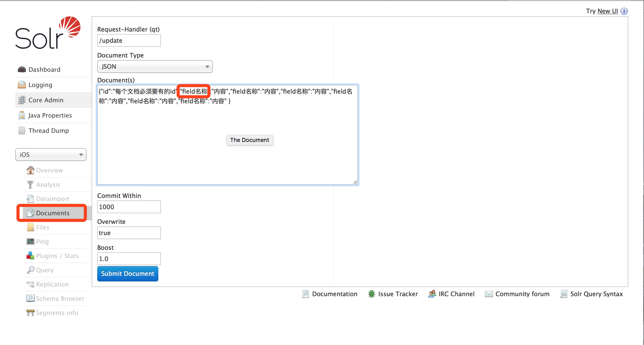This screenshot has height=345, width=644.
Task: Click the Schema Browser book icon
Action: (x=30, y=298)
